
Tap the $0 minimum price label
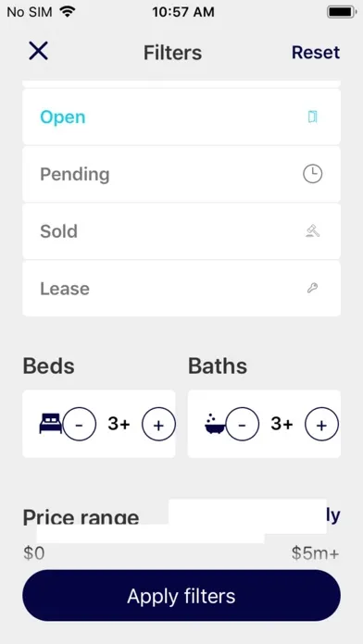coord(34,553)
